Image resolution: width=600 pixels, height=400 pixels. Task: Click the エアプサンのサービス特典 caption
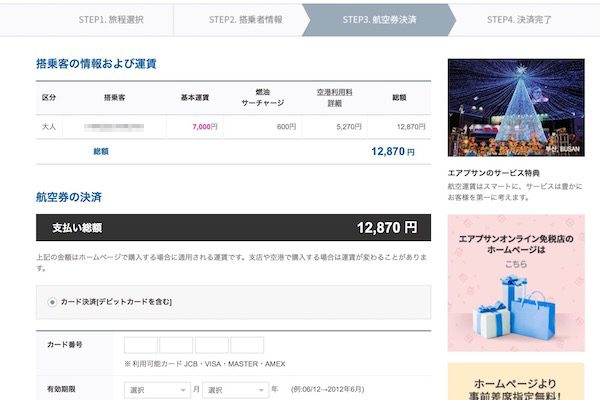coord(494,173)
